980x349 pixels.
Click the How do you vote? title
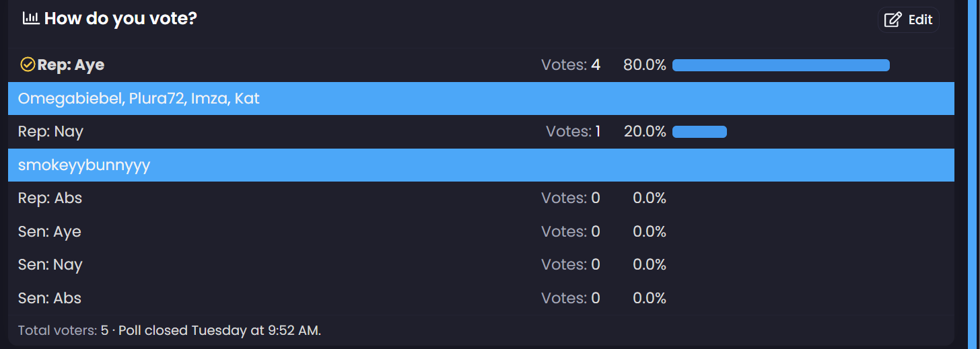[120, 18]
